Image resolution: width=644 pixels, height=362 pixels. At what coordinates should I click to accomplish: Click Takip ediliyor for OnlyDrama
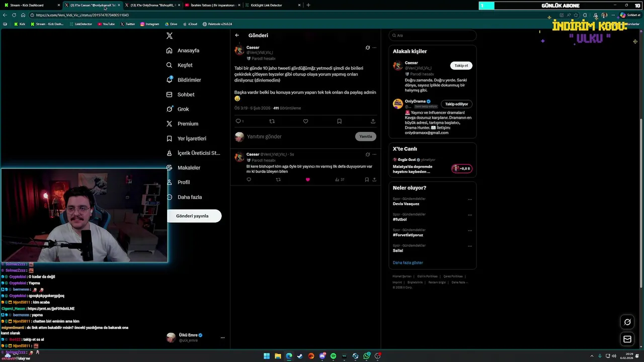click(x=456, y=104)
